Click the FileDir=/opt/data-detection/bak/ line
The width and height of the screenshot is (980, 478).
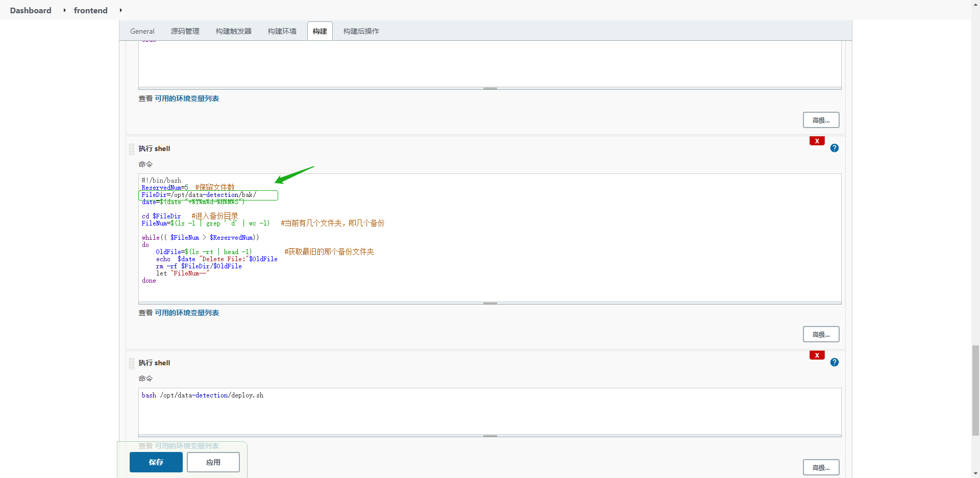click(x=199, y=195)
